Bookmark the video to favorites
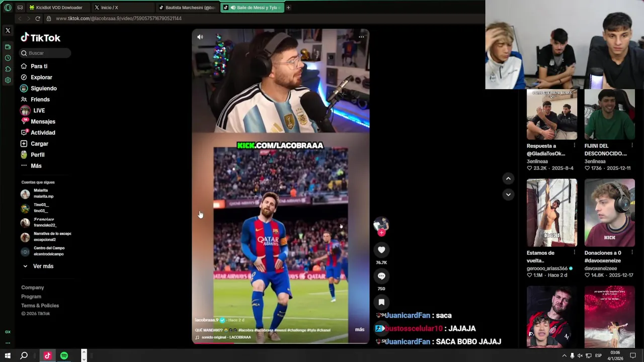644x362 pixels. (381, 302)
